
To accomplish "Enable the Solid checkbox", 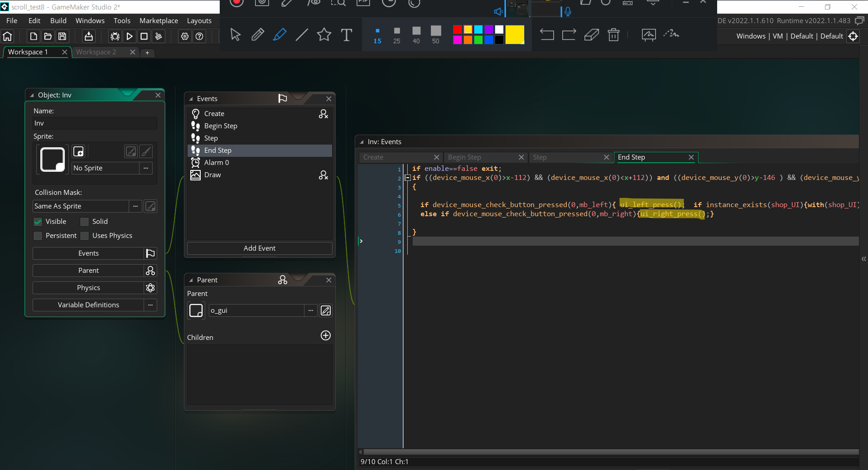I will tap(84, 222).
